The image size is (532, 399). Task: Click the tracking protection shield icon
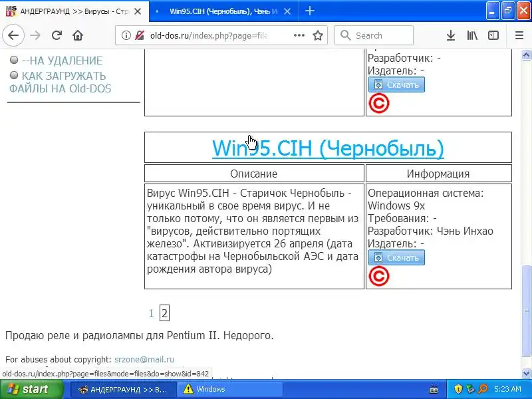[x=140, y=35]
